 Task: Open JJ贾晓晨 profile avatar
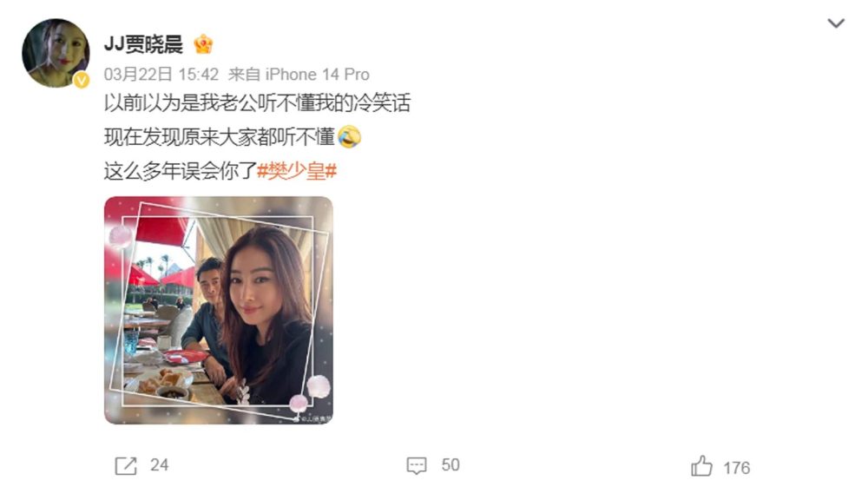[56, 53]
